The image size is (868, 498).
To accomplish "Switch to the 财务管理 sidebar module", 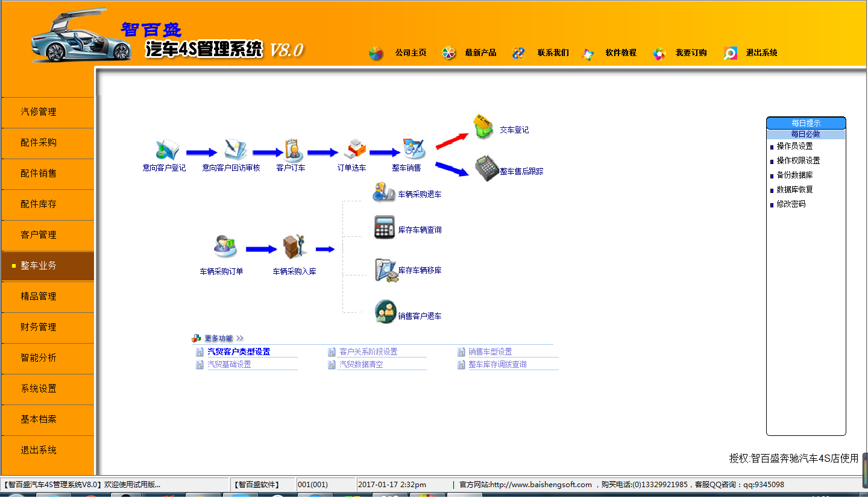I will pyautogui.click(x=48, y=327).
